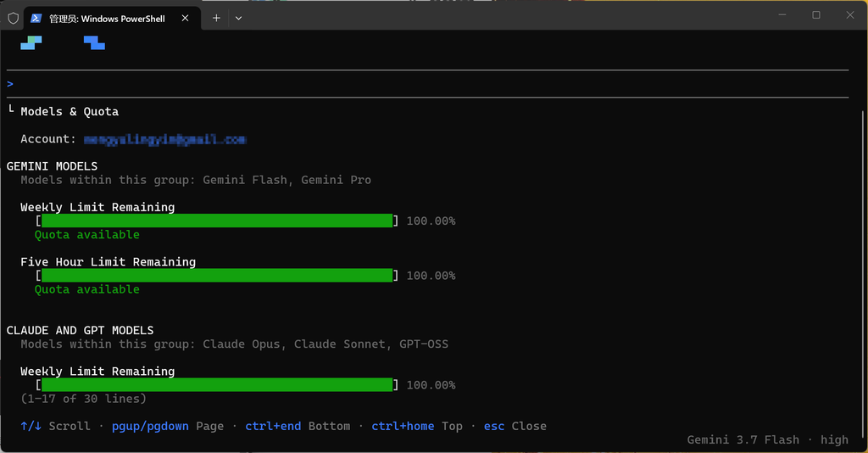The width and height of the screenshot is (868, 453).
Task: Maximize the terminal window
Action: click(816, 15)
